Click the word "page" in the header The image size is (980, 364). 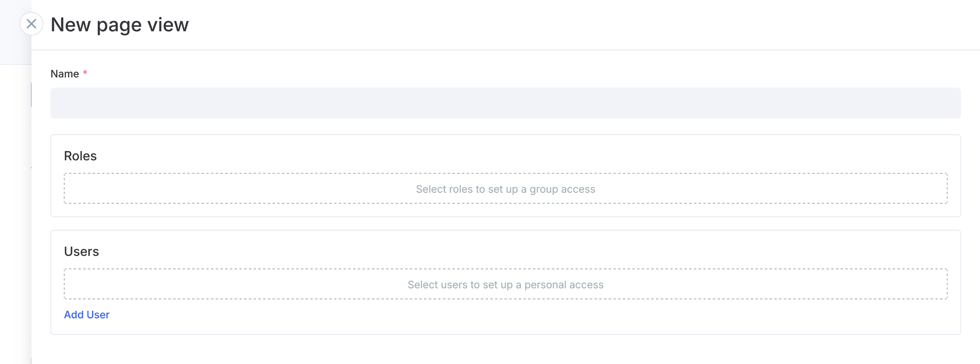[x=119, y=26]
